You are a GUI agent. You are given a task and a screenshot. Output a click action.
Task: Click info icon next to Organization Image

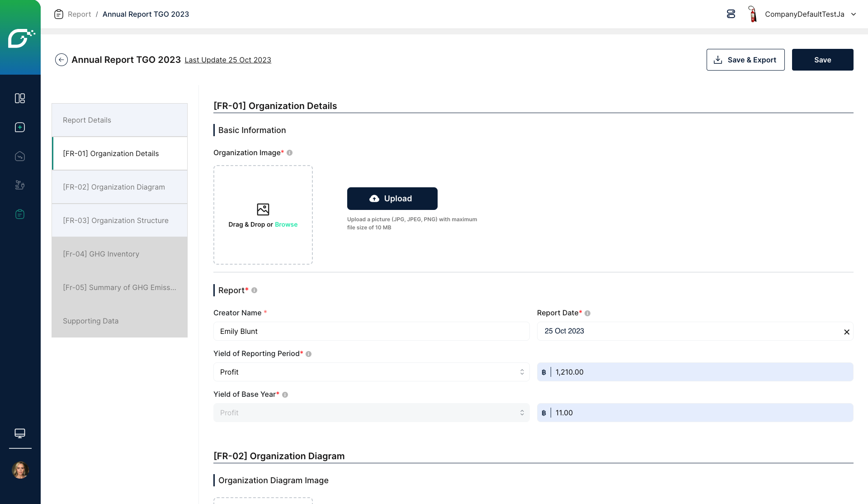click(290, 153)
